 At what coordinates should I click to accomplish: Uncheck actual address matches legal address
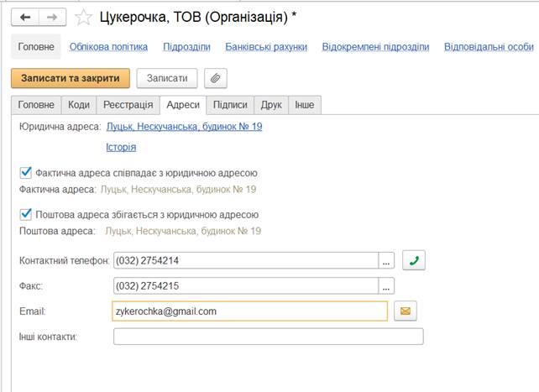tap(25, 173)
